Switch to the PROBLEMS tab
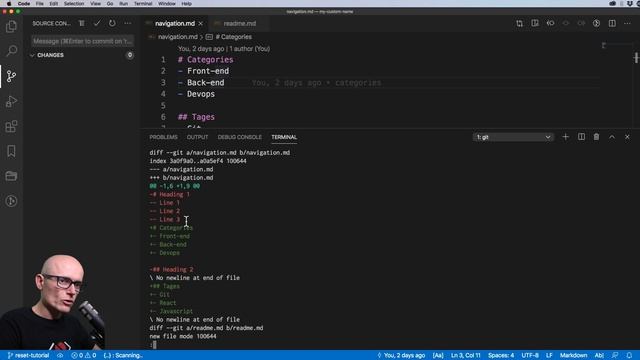 (163, 137)
